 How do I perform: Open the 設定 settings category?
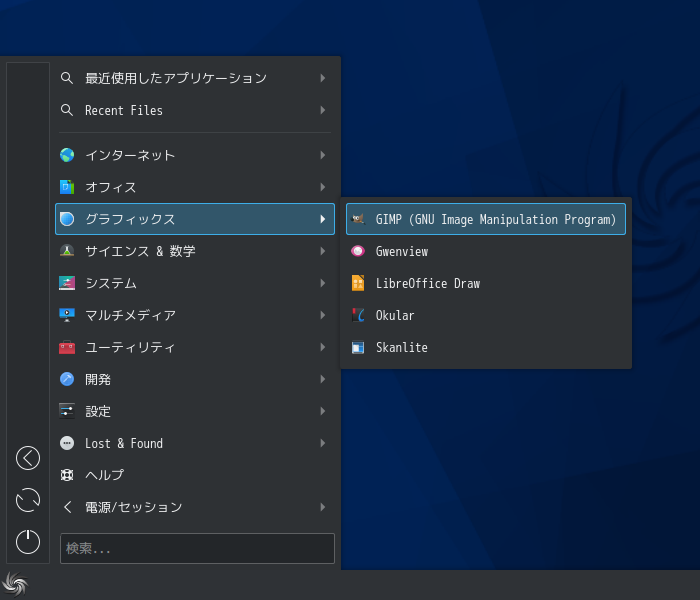click(x=195, y=411)
